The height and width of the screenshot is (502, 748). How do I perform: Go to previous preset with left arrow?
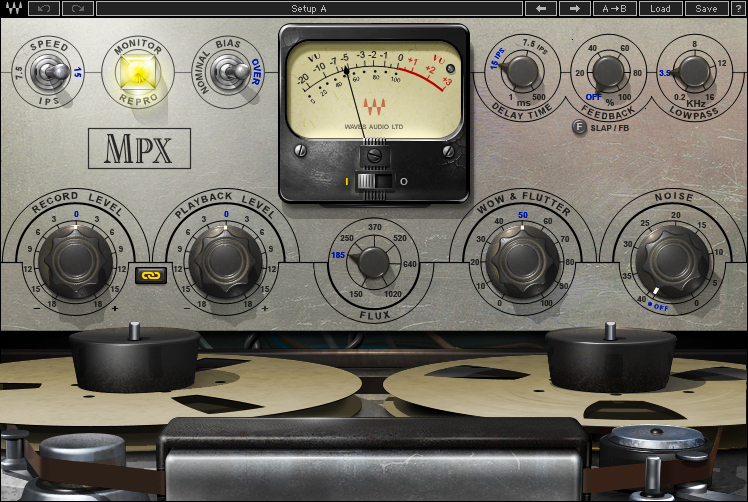point(540,9)
